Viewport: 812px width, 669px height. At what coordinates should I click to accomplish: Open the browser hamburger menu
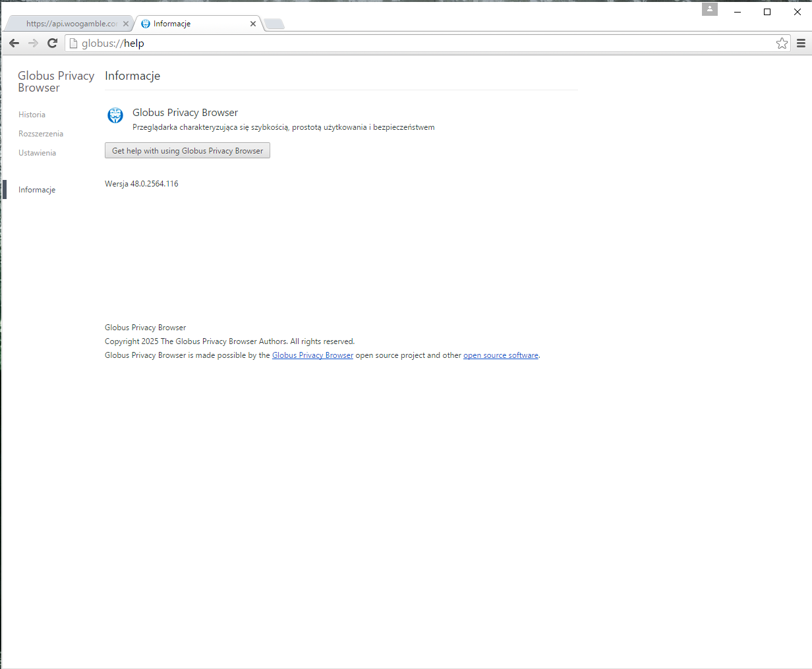(801, 44)
